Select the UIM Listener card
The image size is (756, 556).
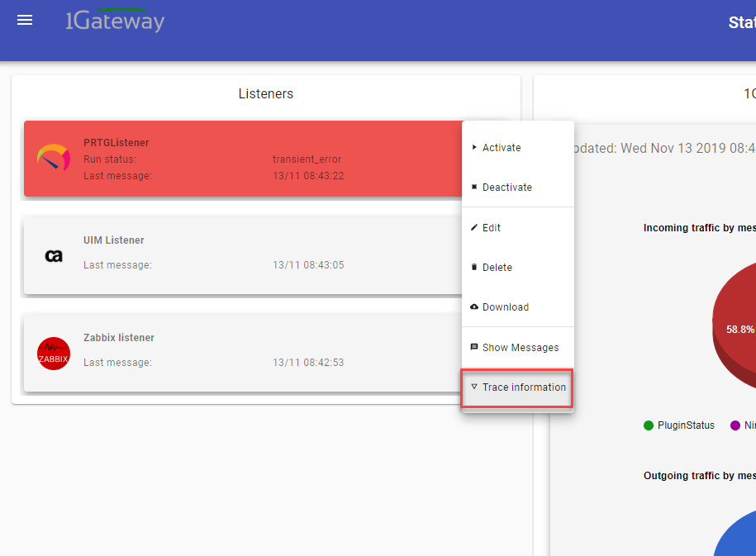point(240,256)
